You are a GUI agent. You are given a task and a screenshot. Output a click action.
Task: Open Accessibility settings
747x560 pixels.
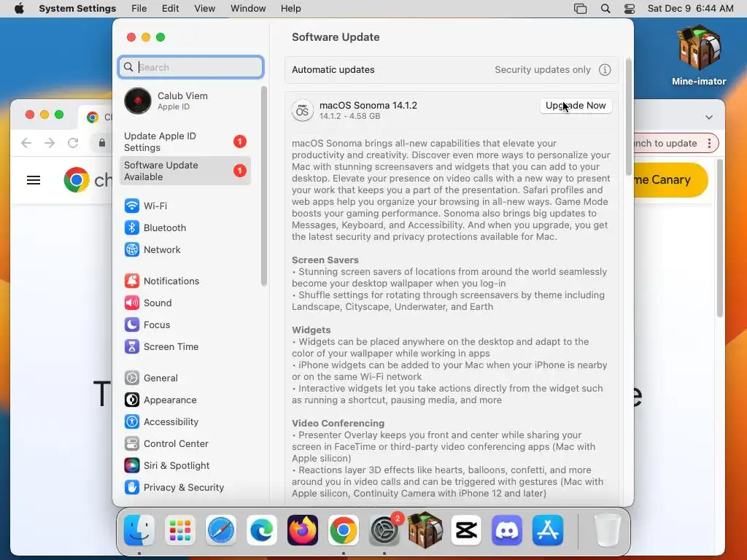pyautogui.click(x=186, y=422)
